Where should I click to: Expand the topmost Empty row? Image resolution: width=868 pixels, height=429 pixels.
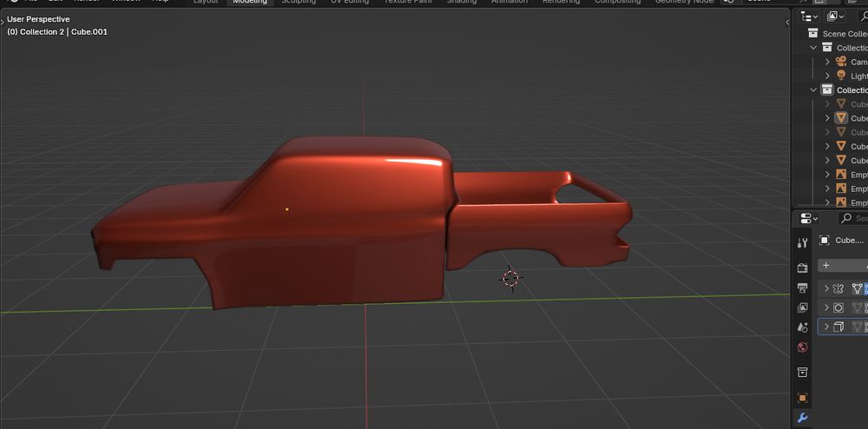(x=827, y=175)
